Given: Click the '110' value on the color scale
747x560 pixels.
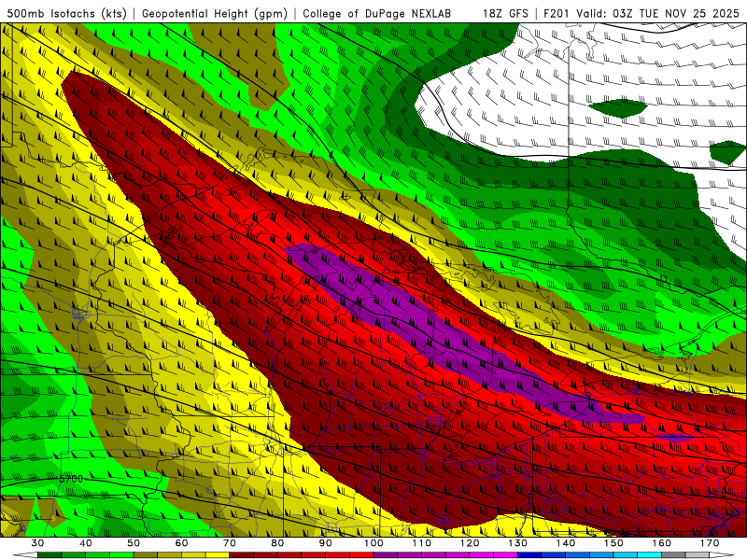Looking at the screenshot, I should pyautogui.click(x=422, y=543).
